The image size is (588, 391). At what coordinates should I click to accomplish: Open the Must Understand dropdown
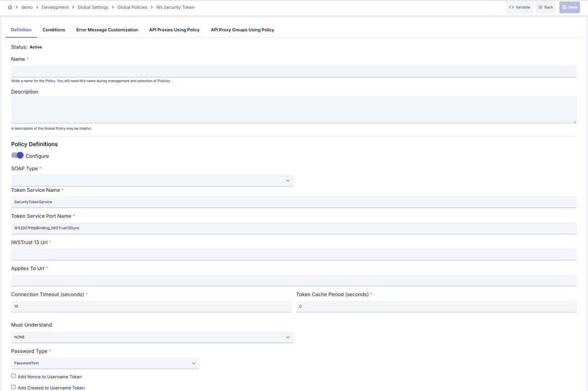[152, 337]
